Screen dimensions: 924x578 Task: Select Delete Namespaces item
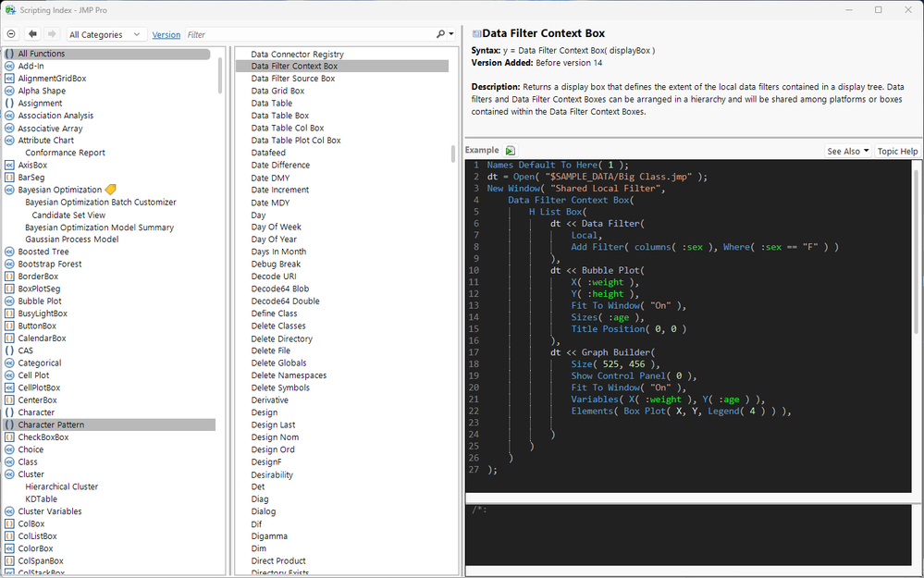pyautogui.click(x=289, y=375)
